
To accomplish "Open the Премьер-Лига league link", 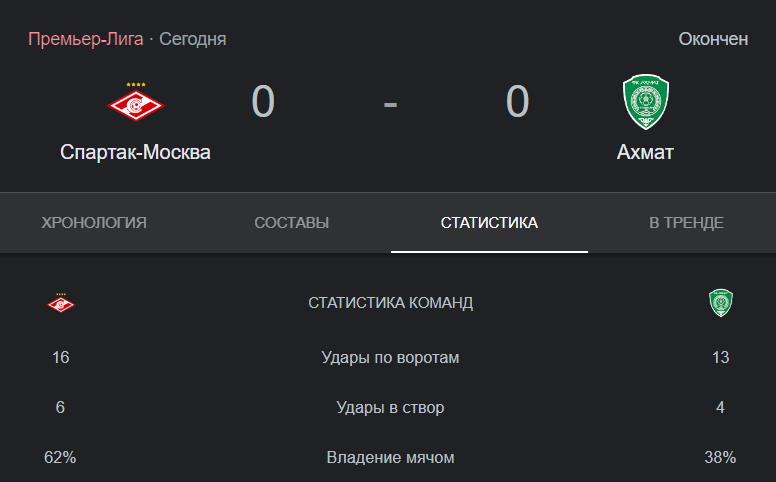I will pos(86,39).
